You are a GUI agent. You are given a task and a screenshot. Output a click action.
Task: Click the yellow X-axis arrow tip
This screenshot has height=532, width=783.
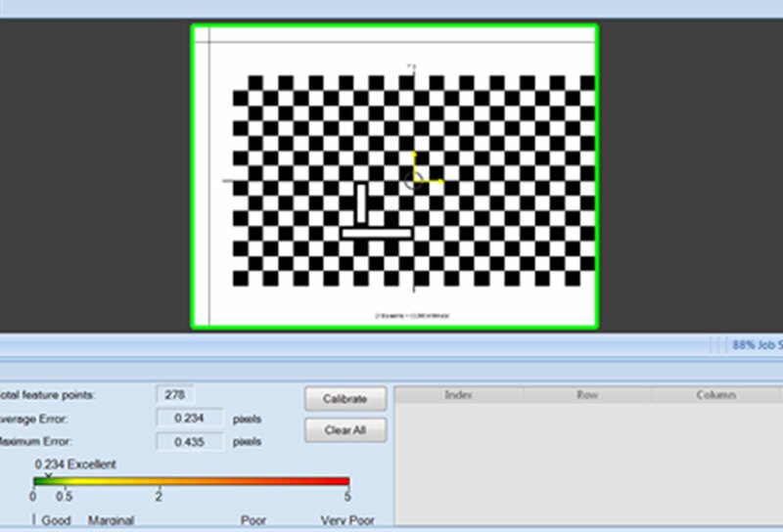440,181
